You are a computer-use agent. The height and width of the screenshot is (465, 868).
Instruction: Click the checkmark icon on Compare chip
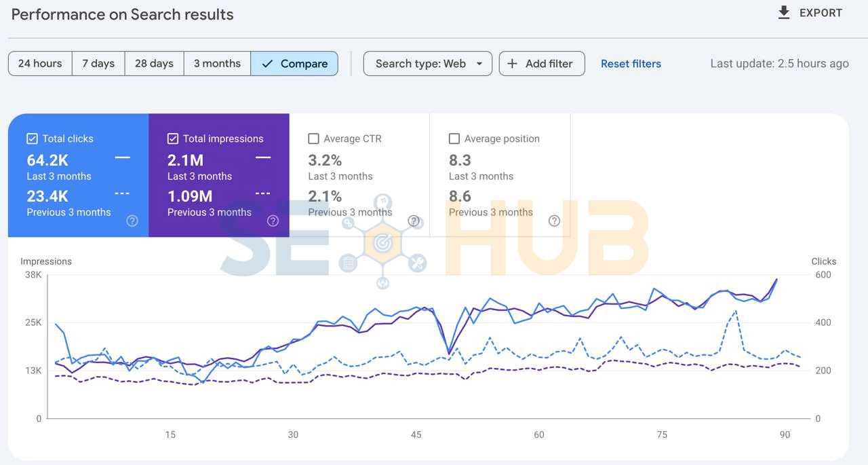267,64
